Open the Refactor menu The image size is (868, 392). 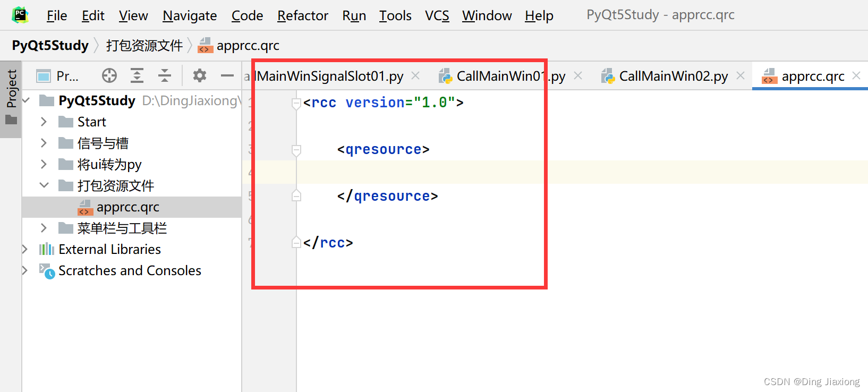303,16
